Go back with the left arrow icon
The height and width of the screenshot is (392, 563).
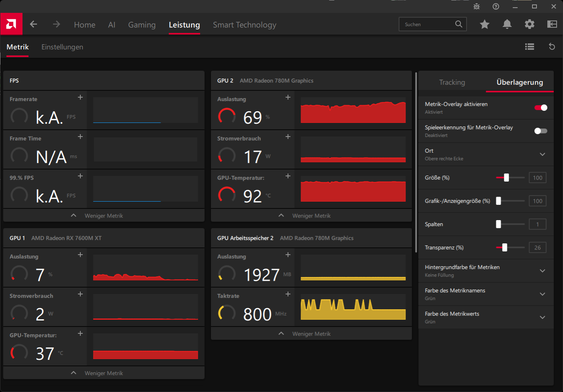pos(33,24)
